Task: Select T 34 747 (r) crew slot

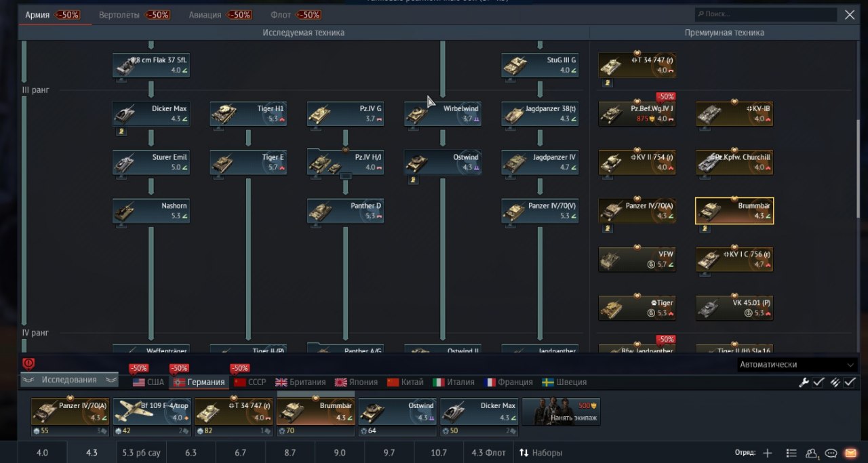Action: pos(234,412)
